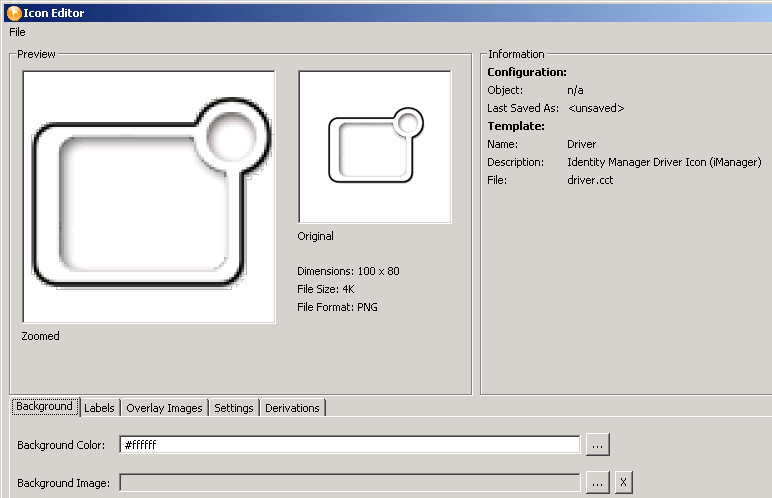772x498 pixels.
Task: Click the 'driver.cct' file value
Action: pos(590,180)
